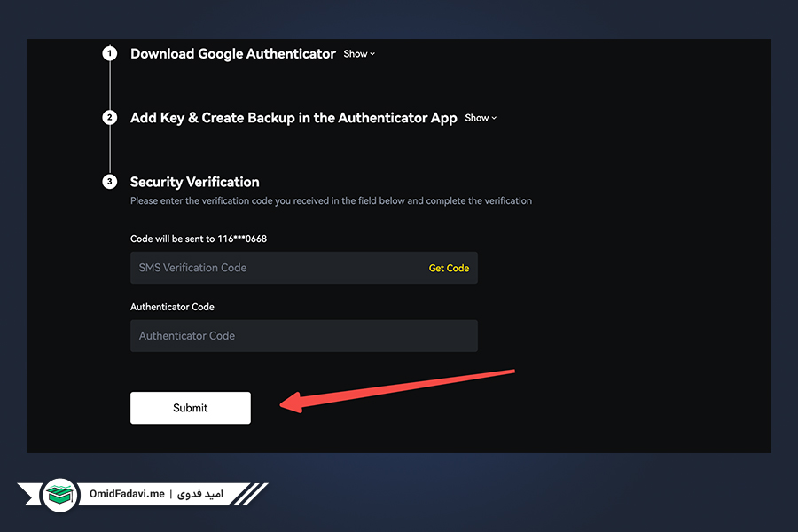Screen dimensions: 798x532
Task: Expand Show next to Add Key & Create Backup
Action: [481, 118]
